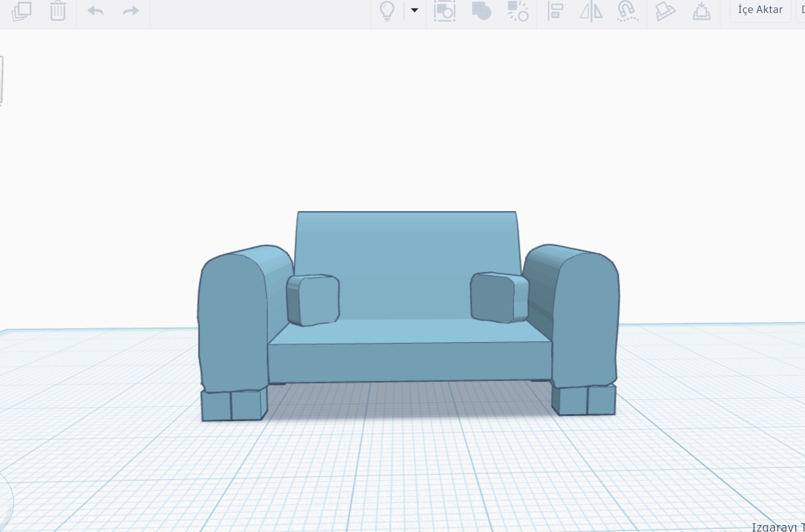Click the Show All lightbulb icon
The height and width of the screenshot is (532, 805).
(x=387, y=11)
